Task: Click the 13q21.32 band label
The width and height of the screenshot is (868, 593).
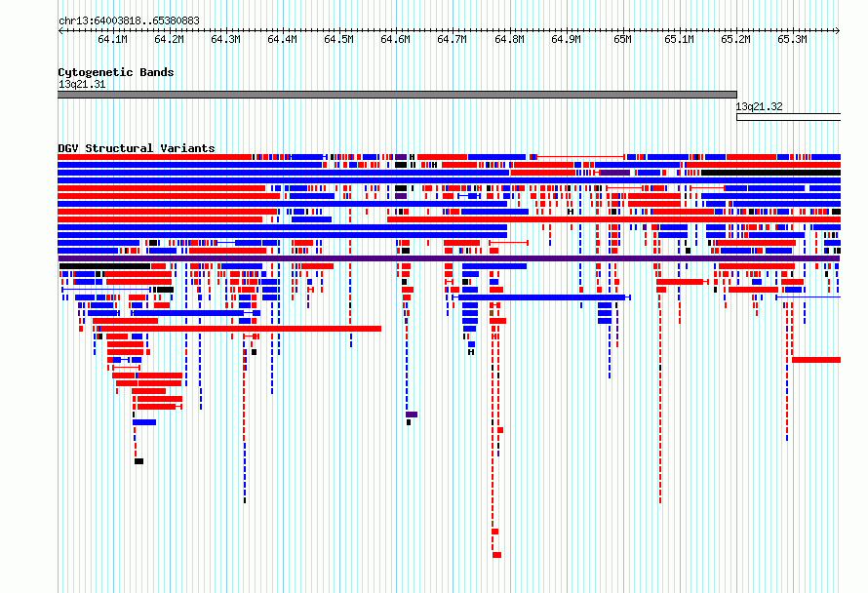Action: (759, 107)
